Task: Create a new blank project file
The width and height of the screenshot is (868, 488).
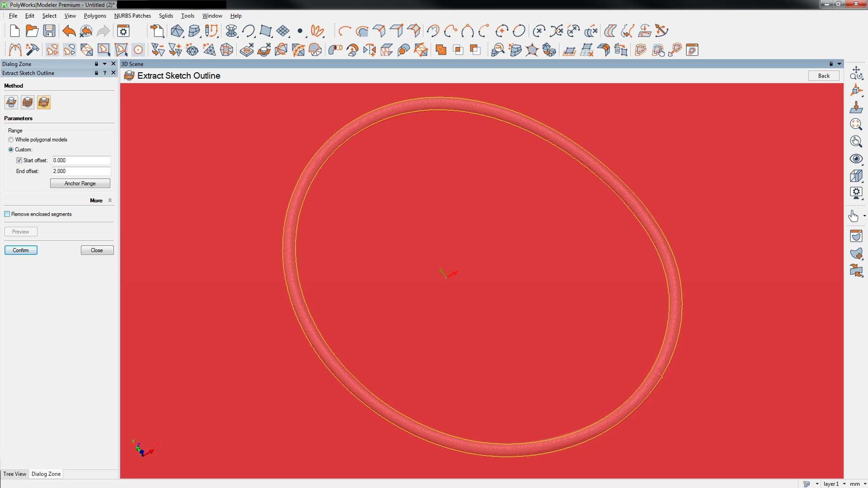Action: (14, 31)
